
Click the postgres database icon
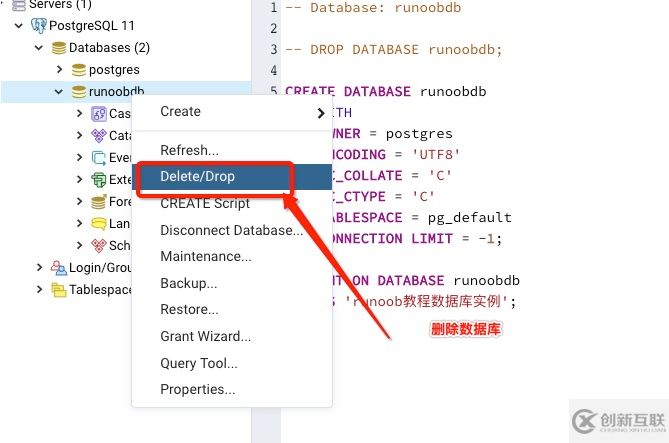pos(79,70)
